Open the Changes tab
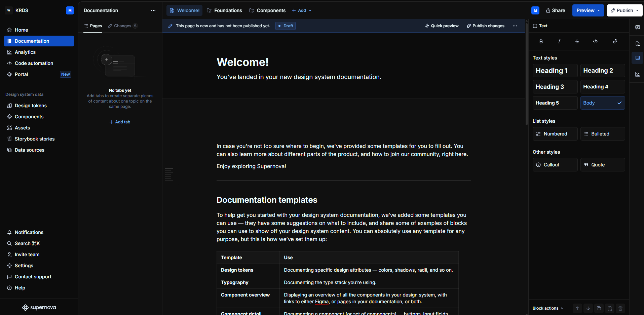 pos(122,26)
